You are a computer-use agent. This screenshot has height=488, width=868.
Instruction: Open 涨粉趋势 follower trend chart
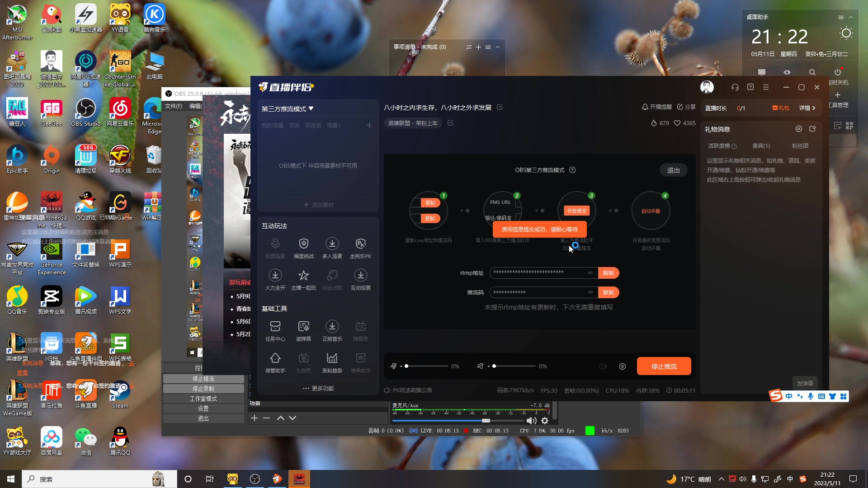(x=332, y=362)
